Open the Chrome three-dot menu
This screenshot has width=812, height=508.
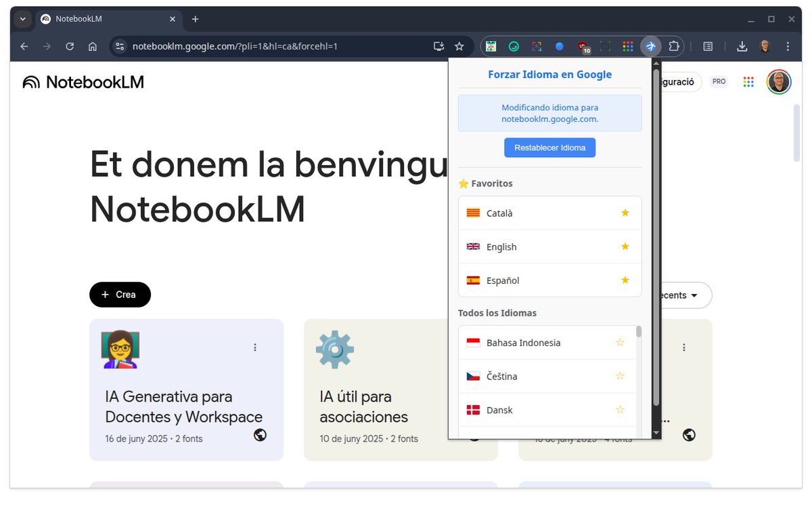tap(788, 47)
